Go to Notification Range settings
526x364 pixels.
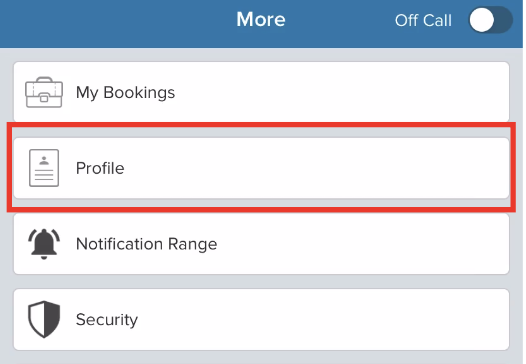(261, 244)
